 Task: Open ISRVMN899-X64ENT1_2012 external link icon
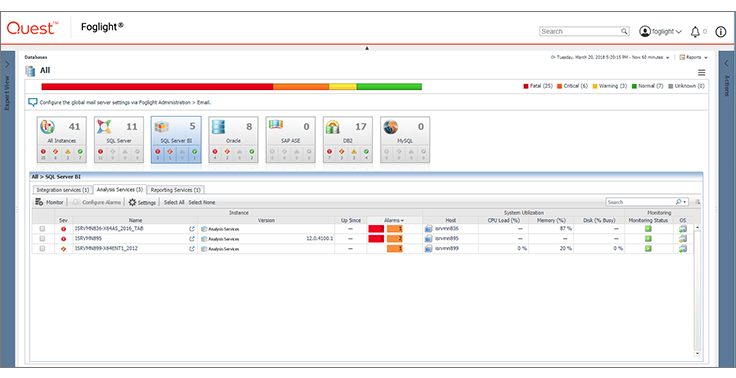[x=192, y=248]
